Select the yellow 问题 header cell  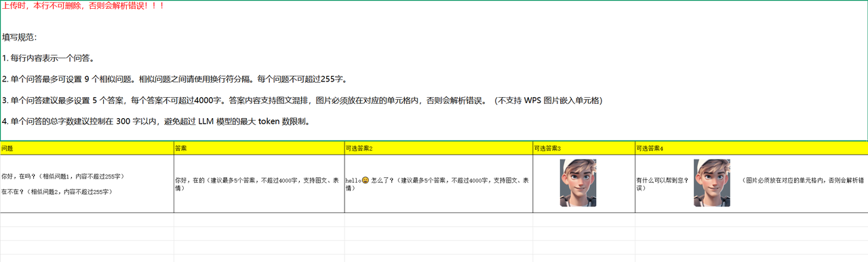[x=87, y=148]
